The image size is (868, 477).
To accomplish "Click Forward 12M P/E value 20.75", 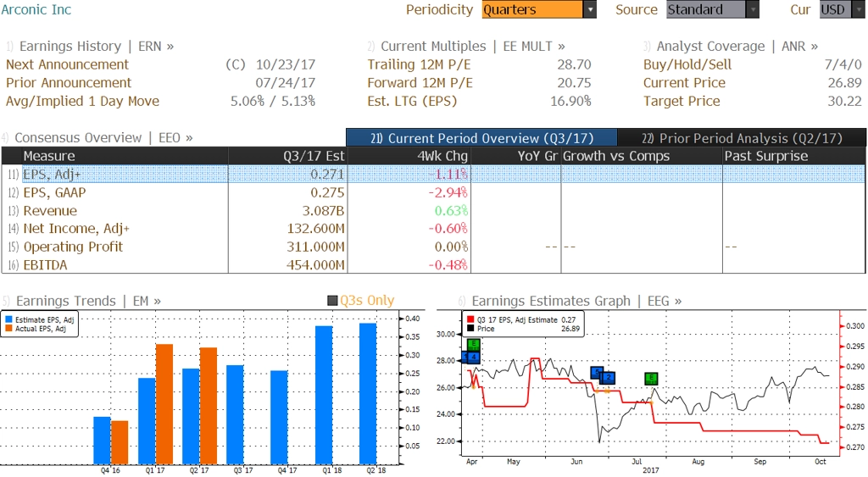I will click(574, 83).
